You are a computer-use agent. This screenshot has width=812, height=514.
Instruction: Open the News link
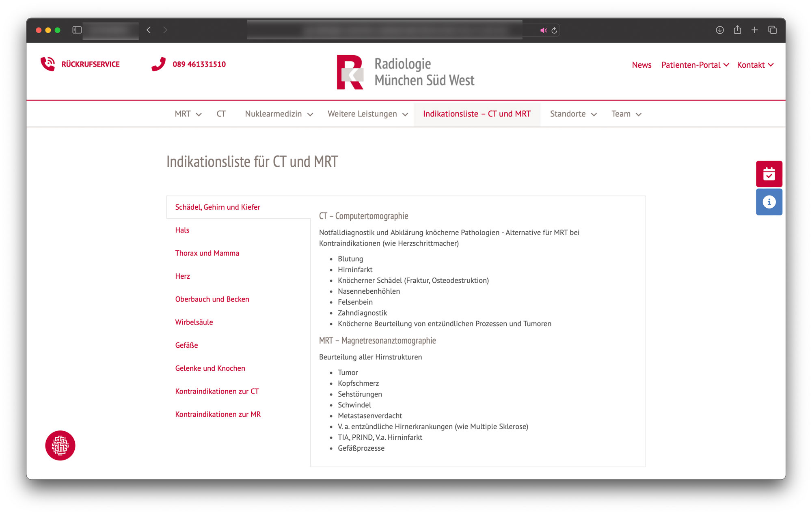click(641, 65)
